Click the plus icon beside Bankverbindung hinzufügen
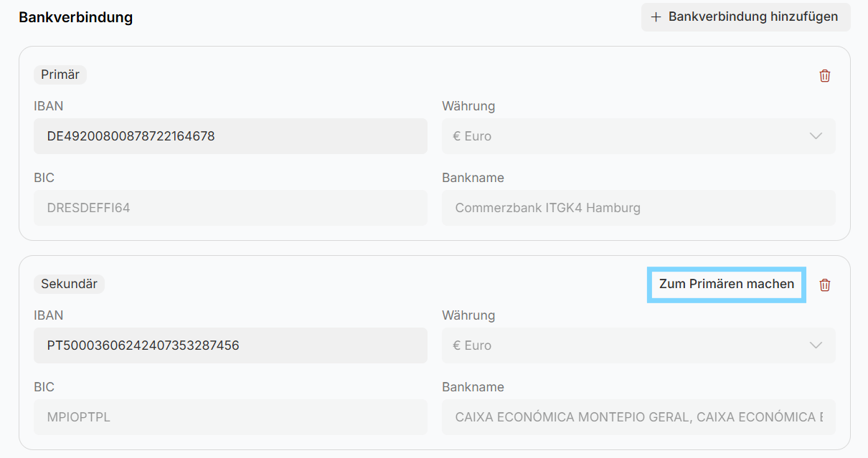Image resolution: width=868 pixels, height=458 pixels. pos(655,16)
